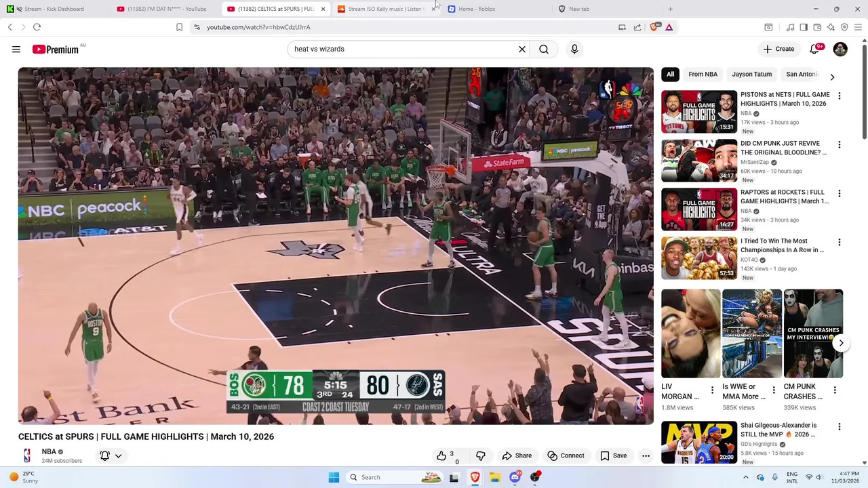Viewport: 868px width, 488px height.
Task: Click the video player to pause
Action: [336, 245]
